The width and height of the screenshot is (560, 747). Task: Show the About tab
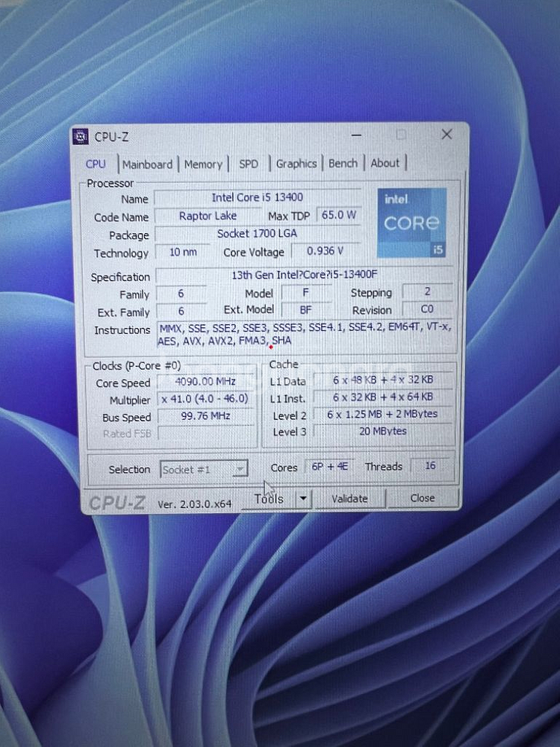click(385, 163)
